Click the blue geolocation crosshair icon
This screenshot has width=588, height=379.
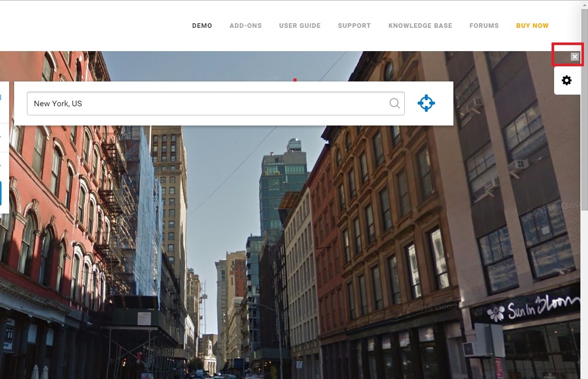426,103
